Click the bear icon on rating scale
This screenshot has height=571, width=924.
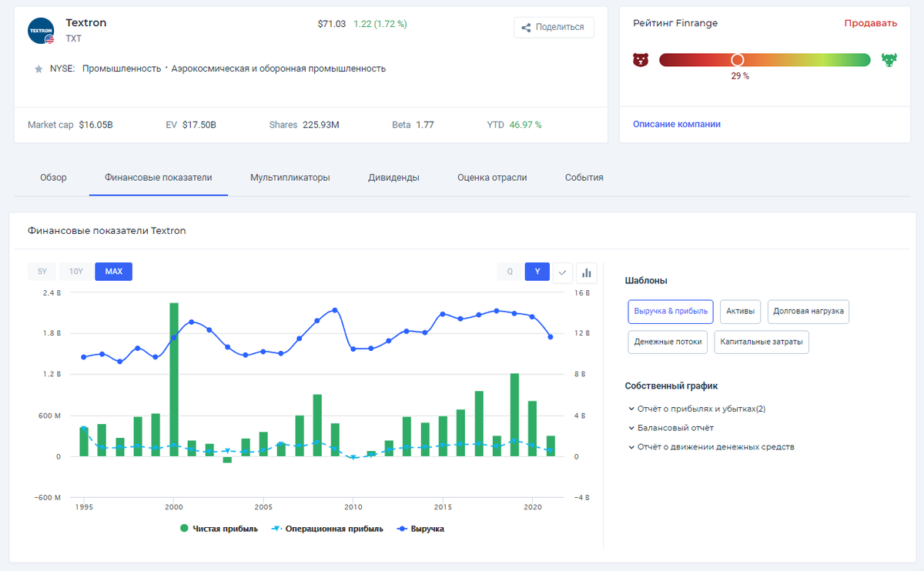click(641, 60)
